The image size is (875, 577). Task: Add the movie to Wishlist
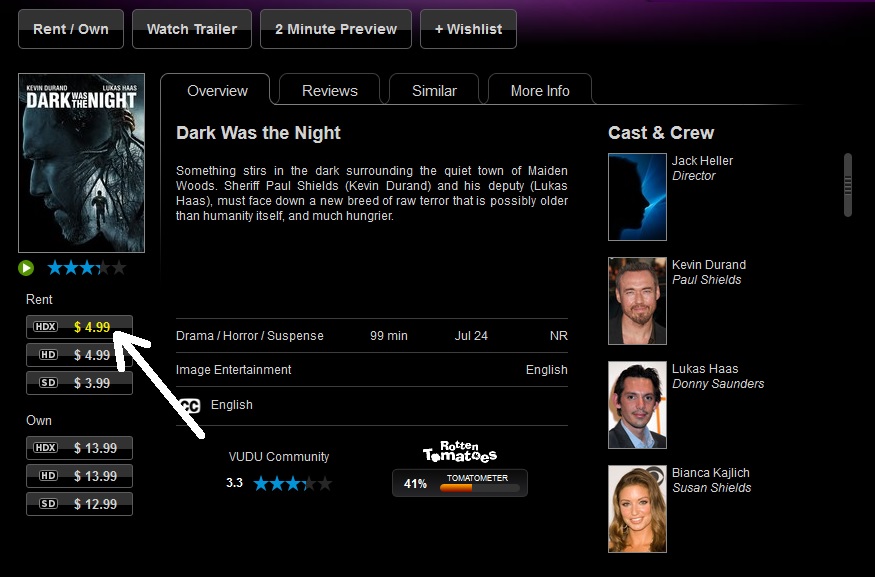click(x=468, y=29)
